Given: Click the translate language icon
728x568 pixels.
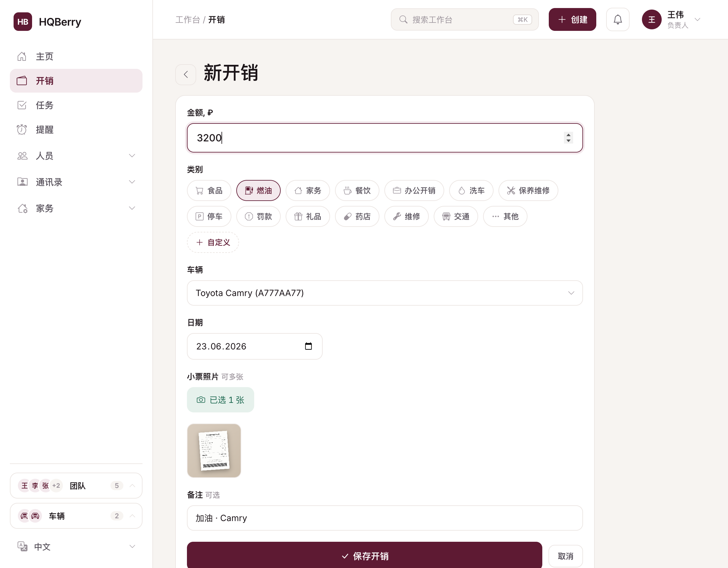Looking at the screenshot, I should pyautogui.click(x=22, y=546).
